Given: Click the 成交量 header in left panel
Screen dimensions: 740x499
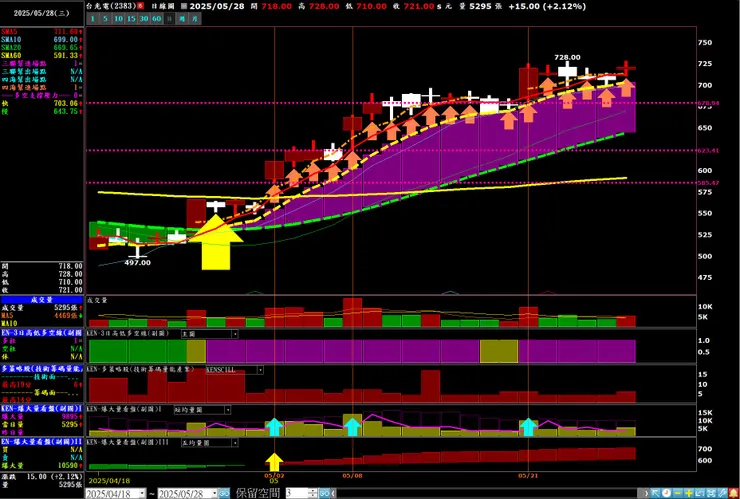Looking at the screenshot, I should 42,299.
